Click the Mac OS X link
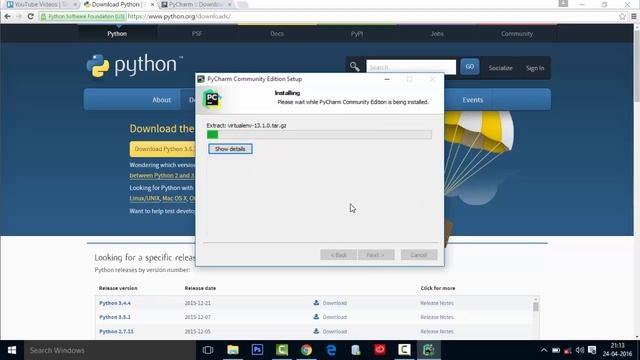The height and width of the screenshot is (360, 640). (x=174, y=198)
